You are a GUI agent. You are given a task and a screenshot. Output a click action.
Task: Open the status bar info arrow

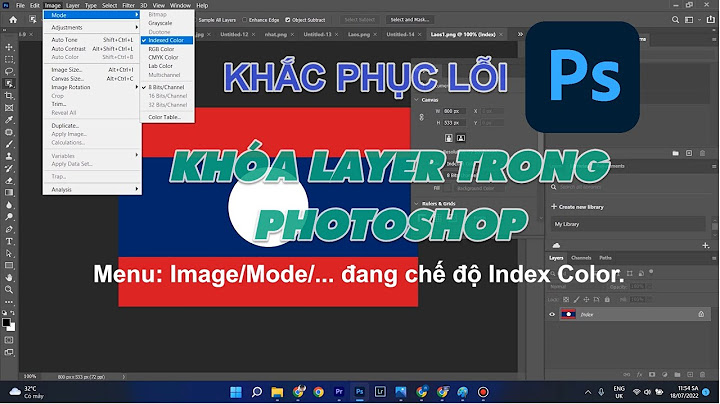[124, 377]
